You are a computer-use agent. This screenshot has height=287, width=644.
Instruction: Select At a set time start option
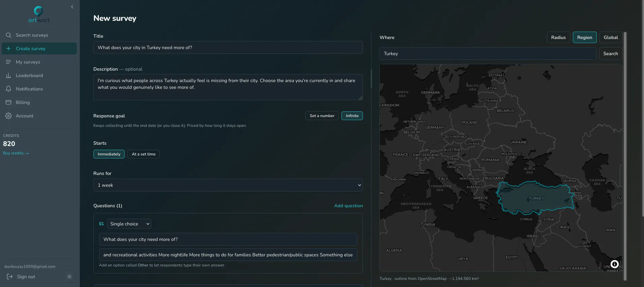[144, 154]
